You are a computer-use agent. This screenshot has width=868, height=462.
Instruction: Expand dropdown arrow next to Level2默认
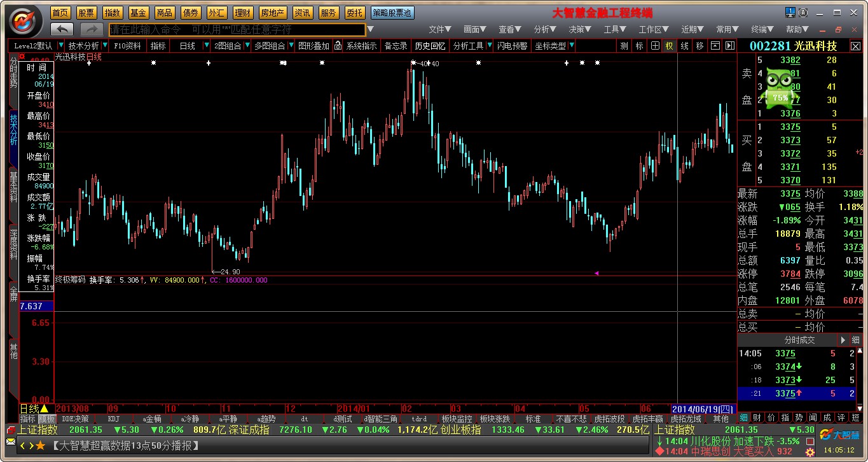coord(61,45)
